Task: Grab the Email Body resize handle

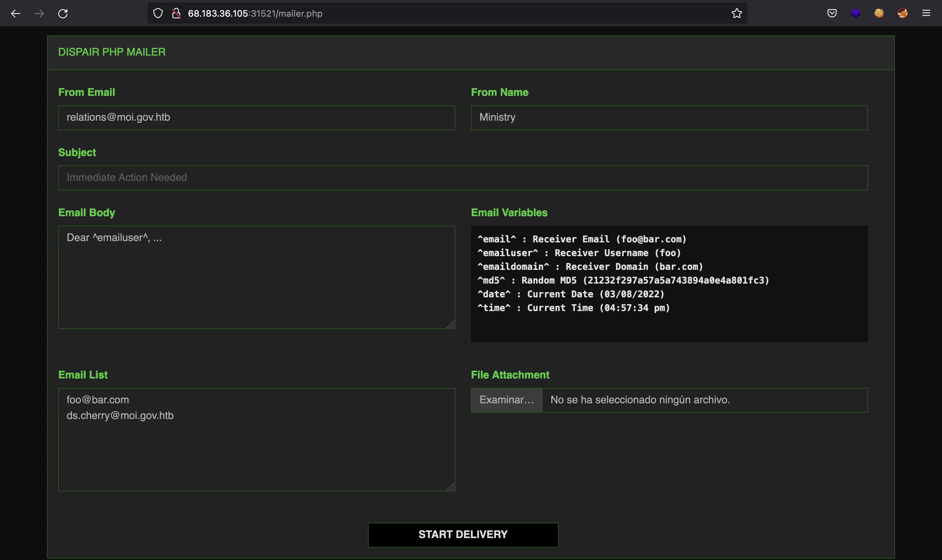Action: [x=450, y=324]
